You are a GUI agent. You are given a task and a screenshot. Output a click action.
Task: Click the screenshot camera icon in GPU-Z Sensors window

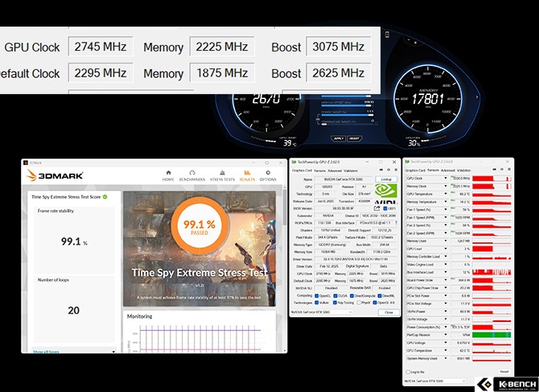pos(494,170)
